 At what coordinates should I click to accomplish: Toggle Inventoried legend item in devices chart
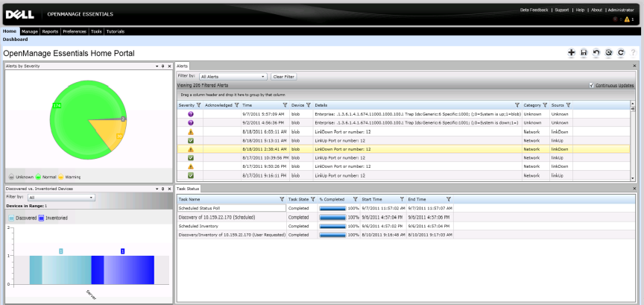[54, 218]
